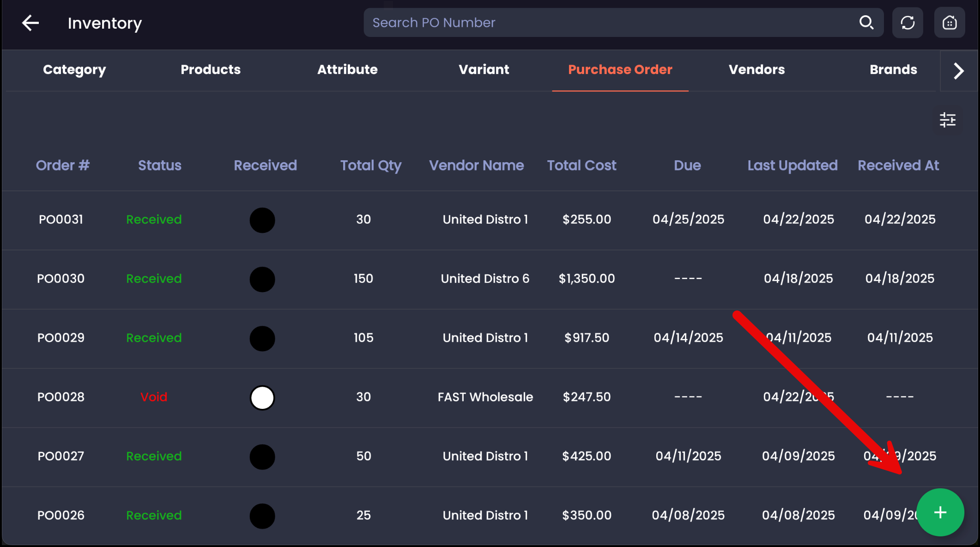Screen dimensions: 980x547
Task: Sort by Total Cost column header
Action: (581, 165)
